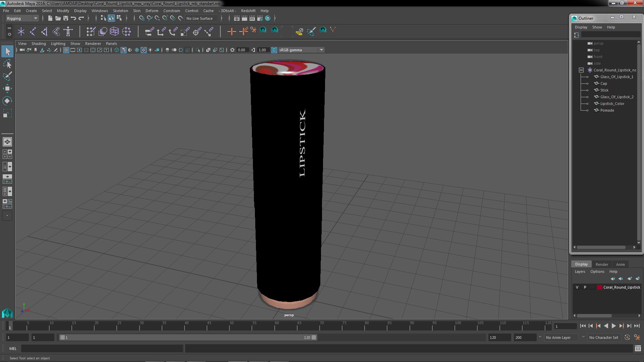Click the Render Settings icon

pos(260,18)
